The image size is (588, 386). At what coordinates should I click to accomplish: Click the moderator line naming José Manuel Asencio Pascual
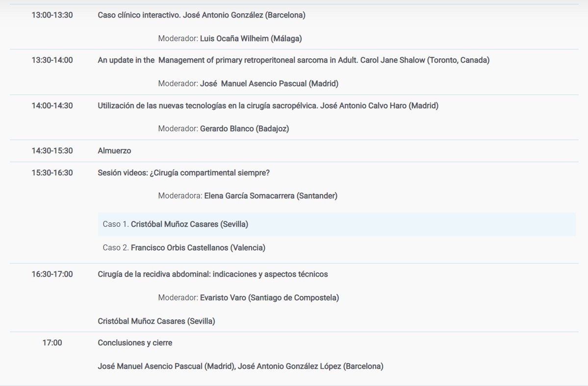(x=248, y=83)
